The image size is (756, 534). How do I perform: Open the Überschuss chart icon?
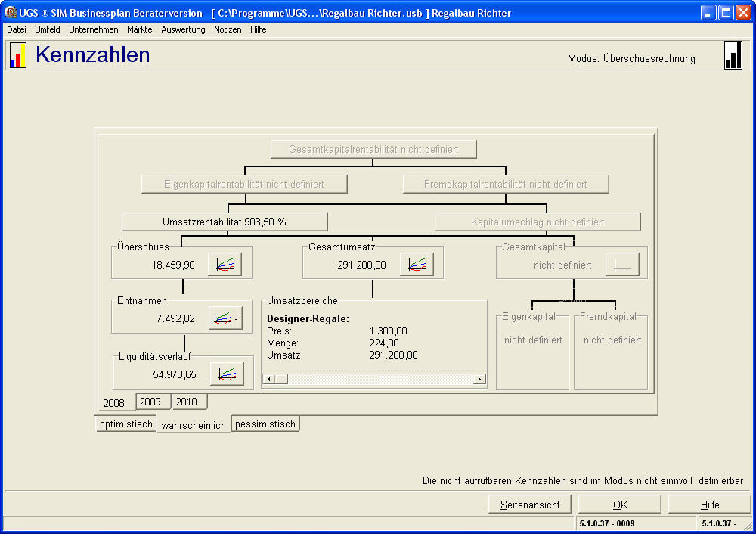click(x=225, y=265)
